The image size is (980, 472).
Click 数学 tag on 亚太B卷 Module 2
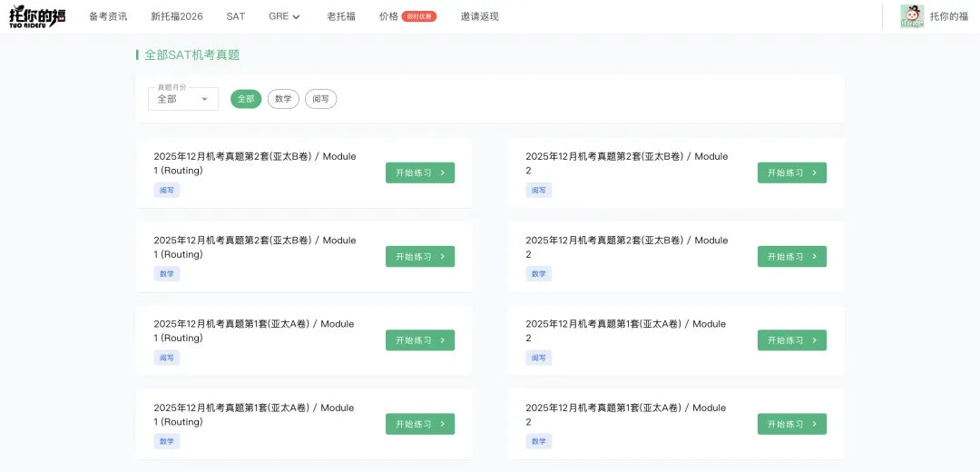tap(539, 274)
